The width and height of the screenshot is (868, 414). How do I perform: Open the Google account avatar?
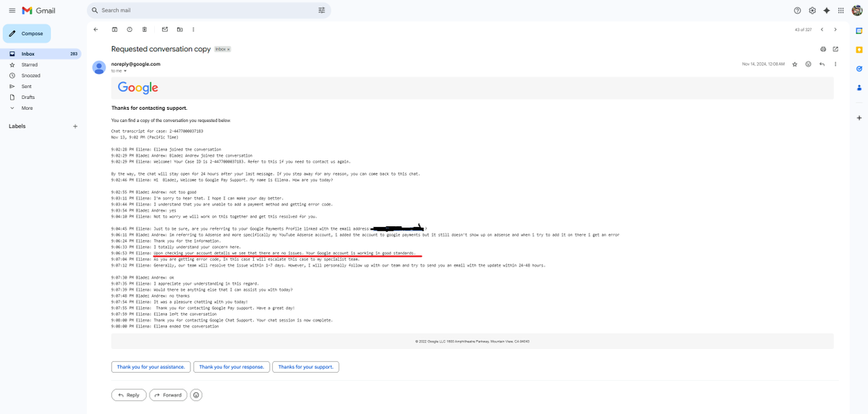(857, 11)
